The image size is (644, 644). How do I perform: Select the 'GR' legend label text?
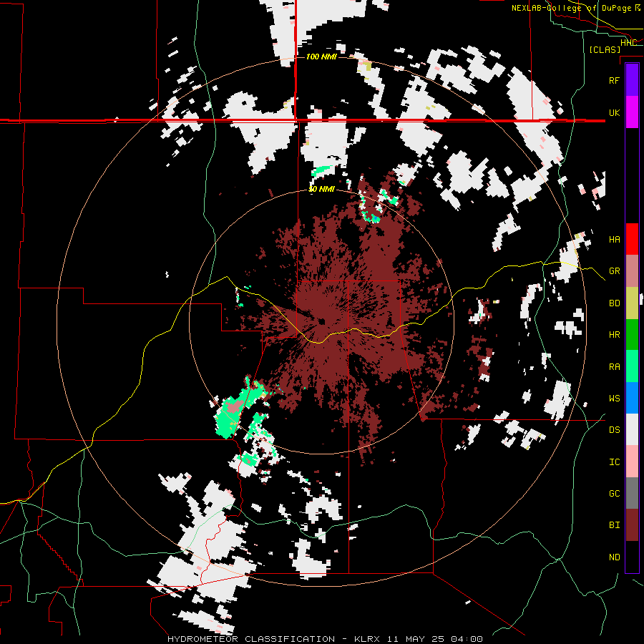614,271
